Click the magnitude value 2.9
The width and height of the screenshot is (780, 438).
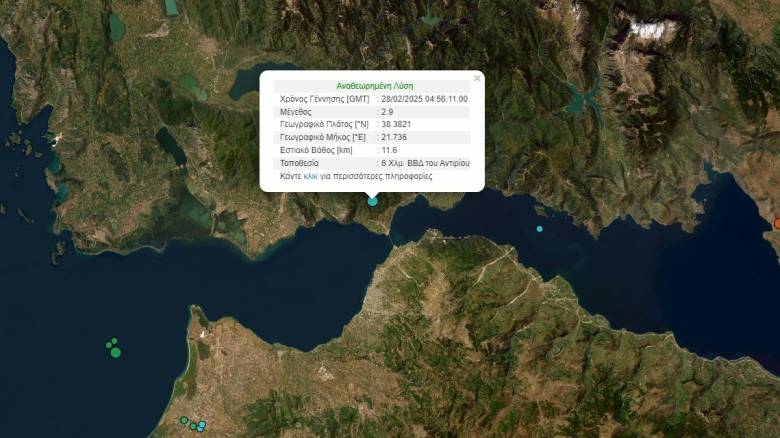tap(388, 112)
